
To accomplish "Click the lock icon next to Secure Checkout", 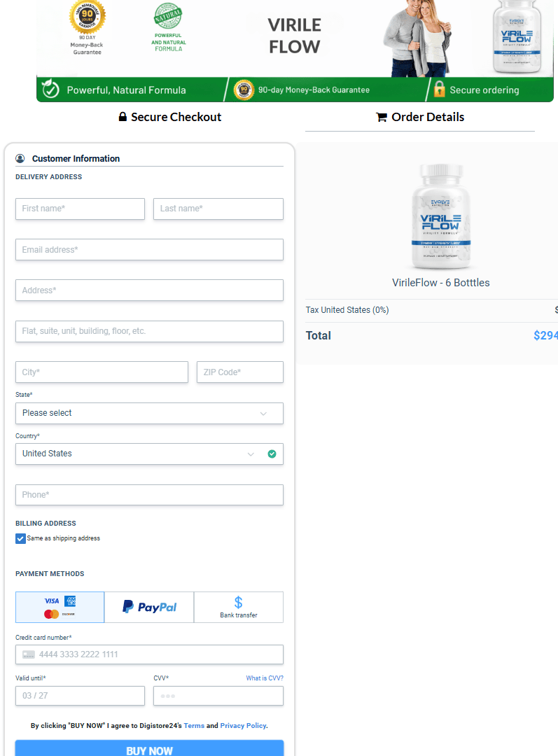I will 123,117.
